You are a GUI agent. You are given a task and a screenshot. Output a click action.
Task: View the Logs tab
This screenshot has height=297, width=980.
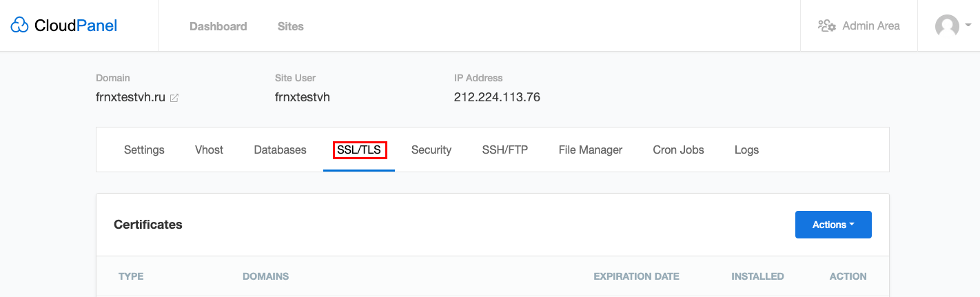pos(746,150)
